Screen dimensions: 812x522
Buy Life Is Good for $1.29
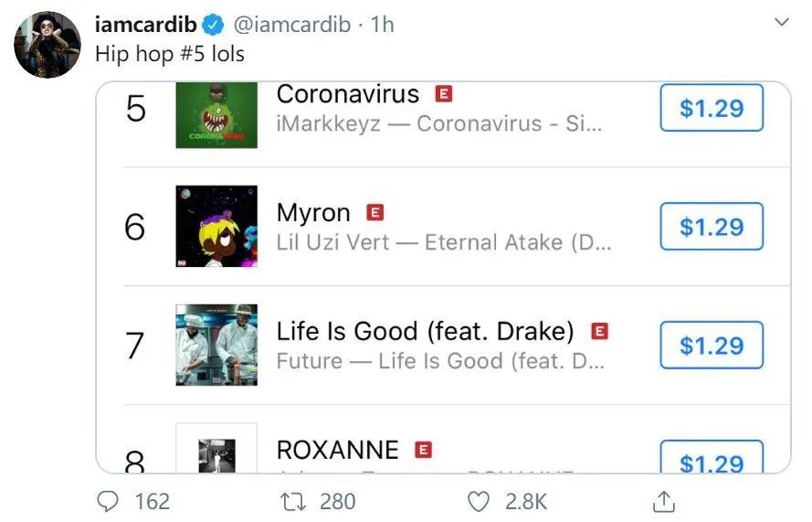[711, 346]
